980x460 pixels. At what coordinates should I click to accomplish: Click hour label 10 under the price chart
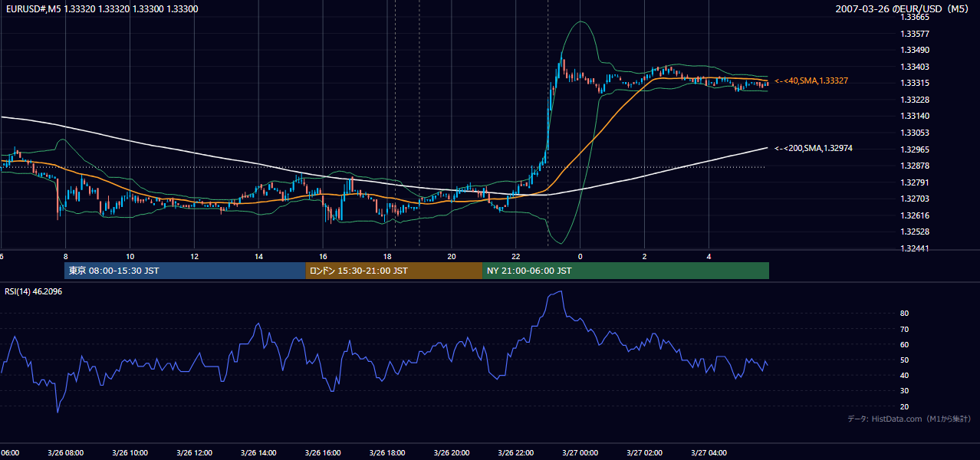tap(130, 256)
